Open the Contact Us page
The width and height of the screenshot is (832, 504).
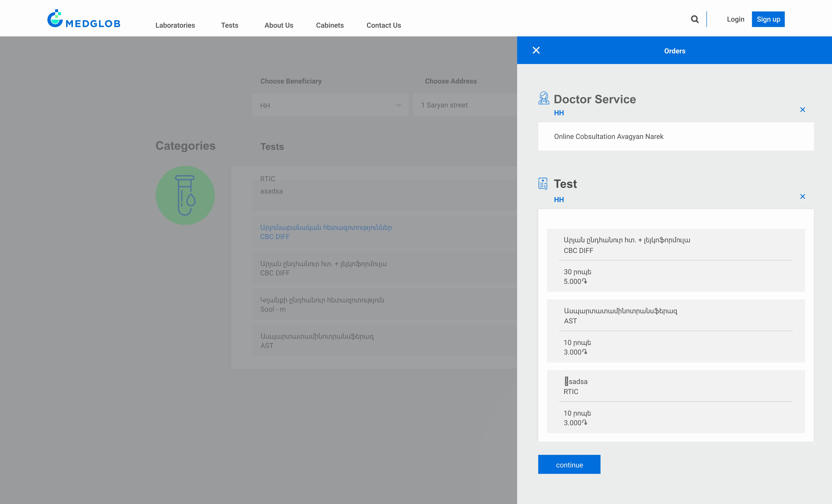click(384, 25)
